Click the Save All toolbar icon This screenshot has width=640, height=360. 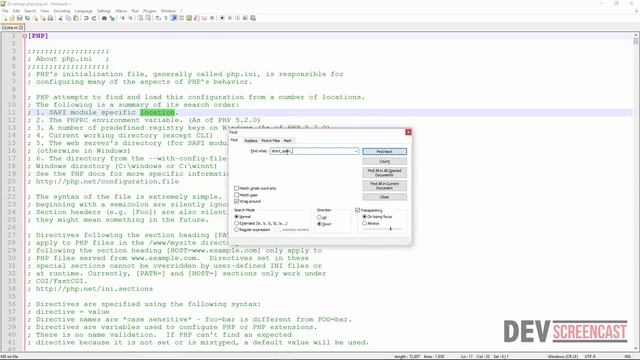click(x=27, y=18)
